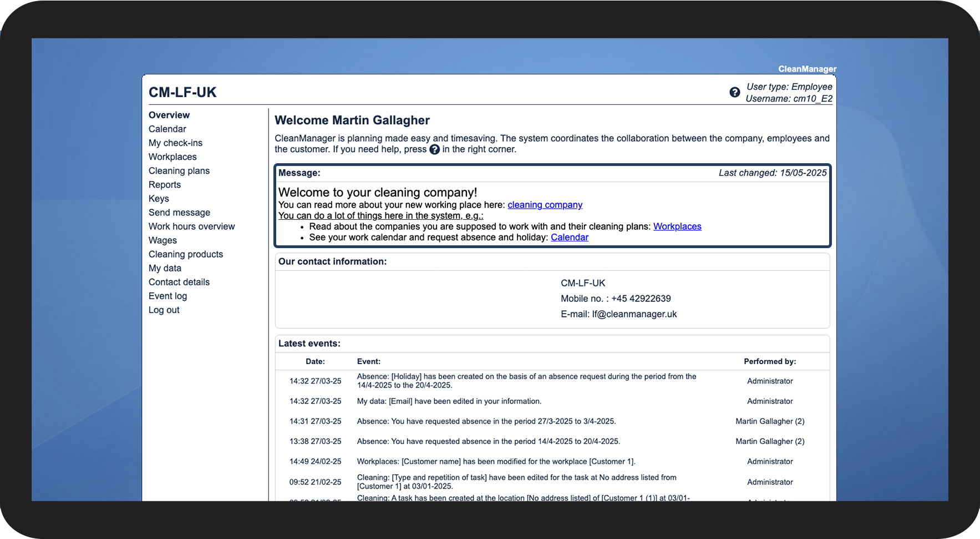Viewport: 980px width, 539px height.
Task: Click the date cell '14:31 27/03-25'
Action: pyautogui.click(x=315, y=421)
